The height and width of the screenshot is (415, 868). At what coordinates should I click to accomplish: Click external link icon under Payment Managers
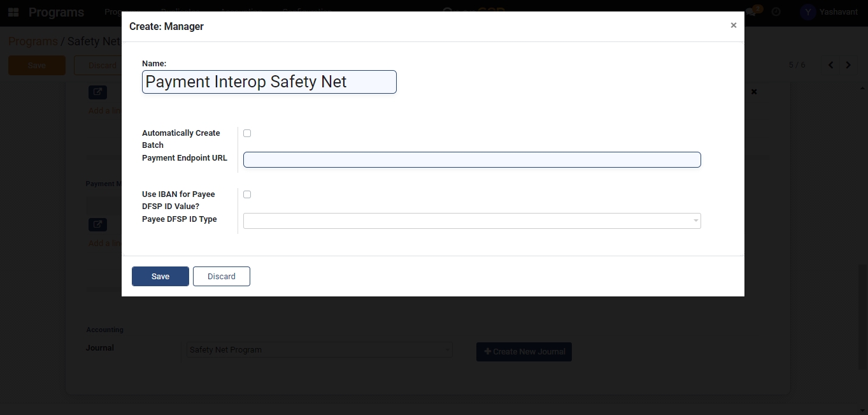pos(97,224)
